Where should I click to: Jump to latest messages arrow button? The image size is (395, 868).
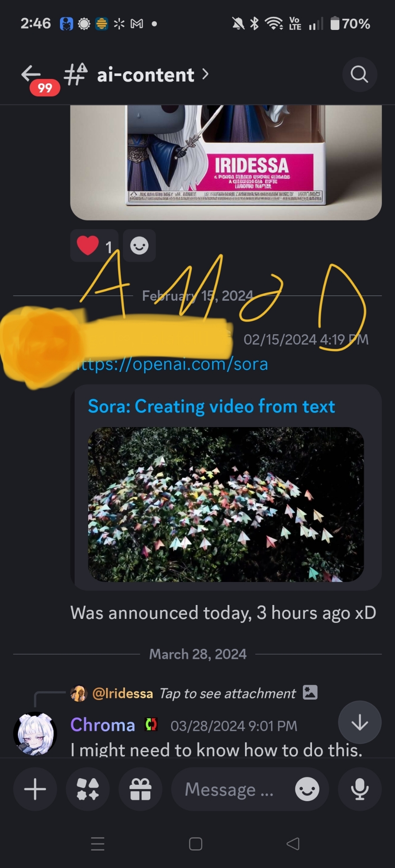pyautogui.click(x=359, y=723)
